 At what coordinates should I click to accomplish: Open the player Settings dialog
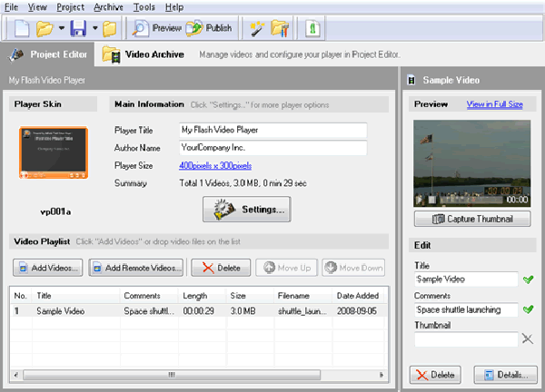tap(247, 210)
